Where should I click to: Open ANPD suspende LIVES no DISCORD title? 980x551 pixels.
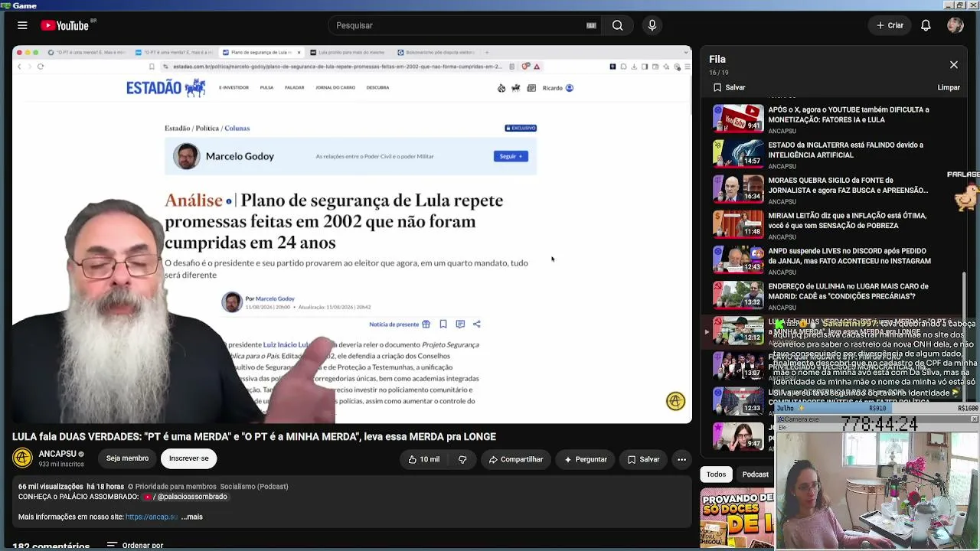pos(849,256)
